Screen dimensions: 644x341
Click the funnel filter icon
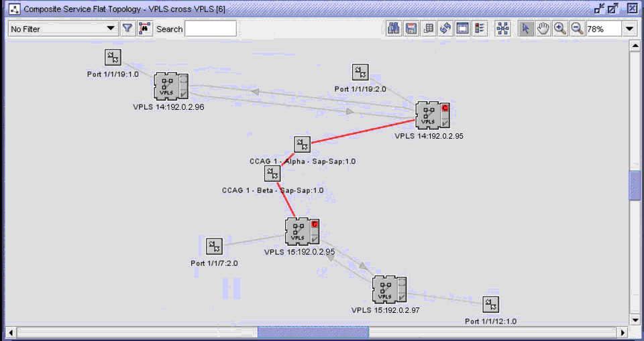tap(127, 29)
